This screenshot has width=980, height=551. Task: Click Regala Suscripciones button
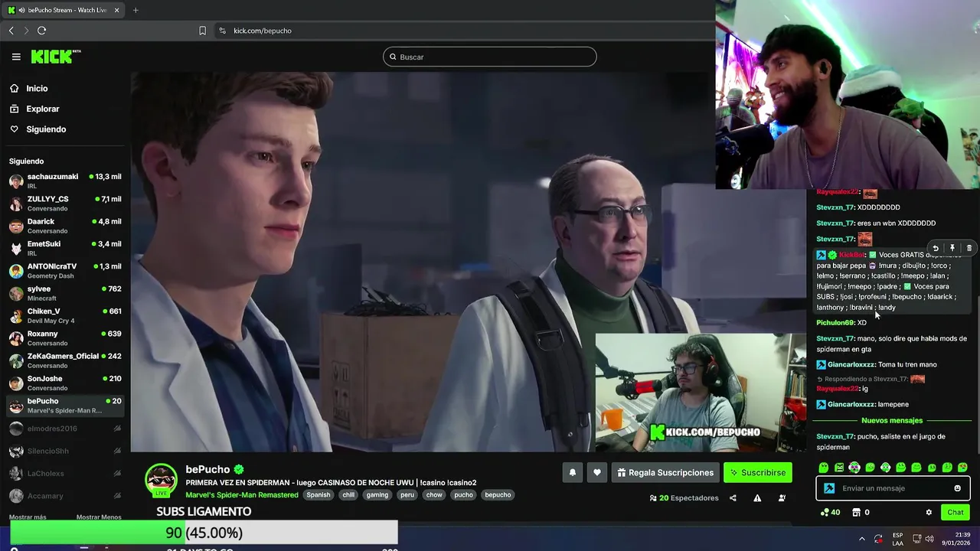pos(665,473)
